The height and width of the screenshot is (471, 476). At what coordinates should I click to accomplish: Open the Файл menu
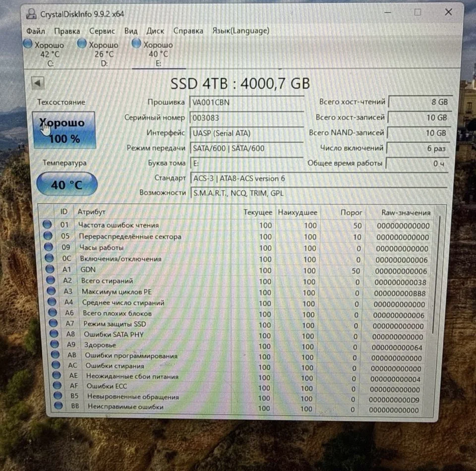pyautogui.click(x=36, y=31)
